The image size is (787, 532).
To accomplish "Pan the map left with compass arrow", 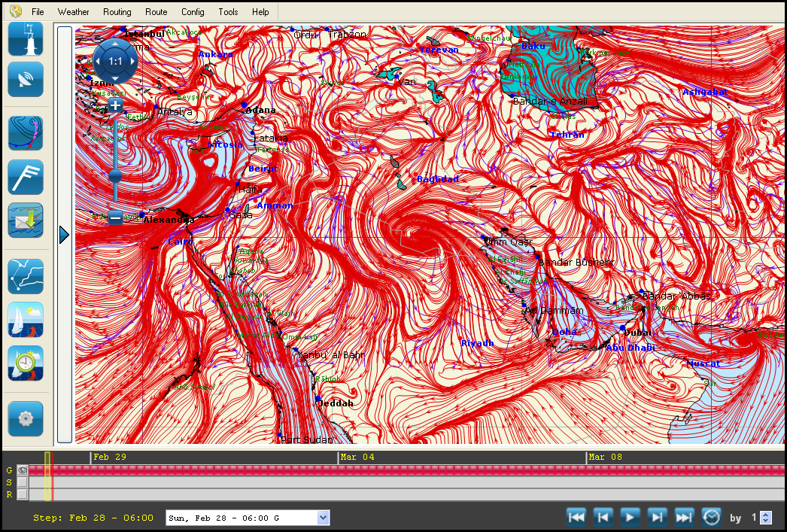I will pos(98,61).
